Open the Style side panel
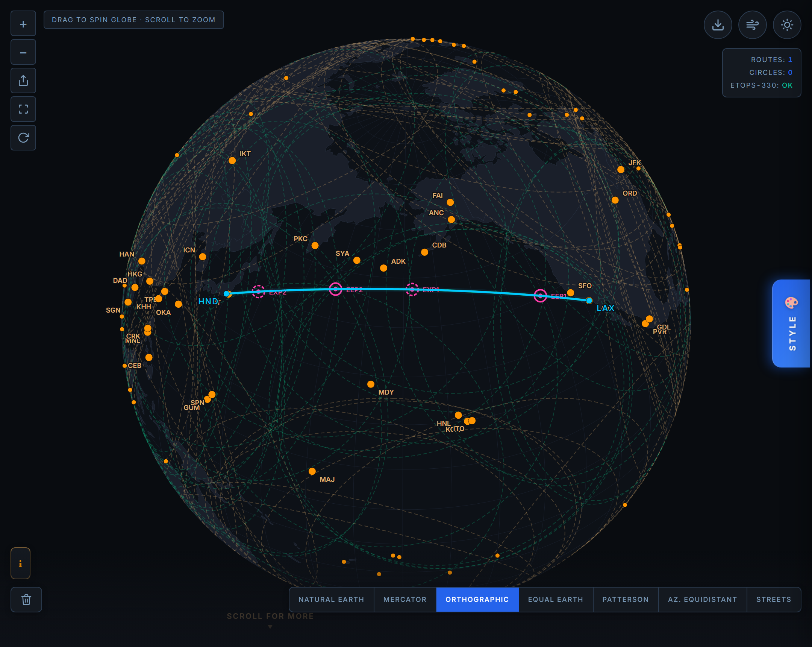The image size is (812, 647). (791, 323)
